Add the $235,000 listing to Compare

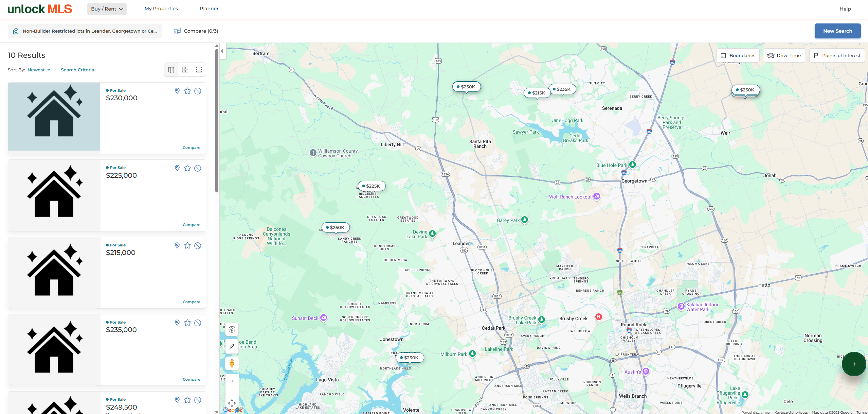[192, 379]
